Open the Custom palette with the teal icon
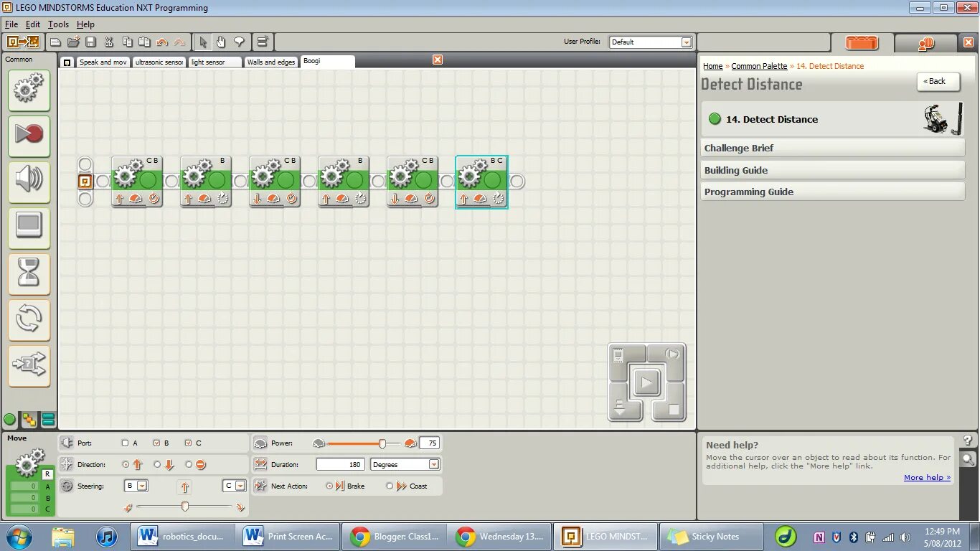This screenshot has height=551, width=980. pyautogui.click(x=48, y=420)
